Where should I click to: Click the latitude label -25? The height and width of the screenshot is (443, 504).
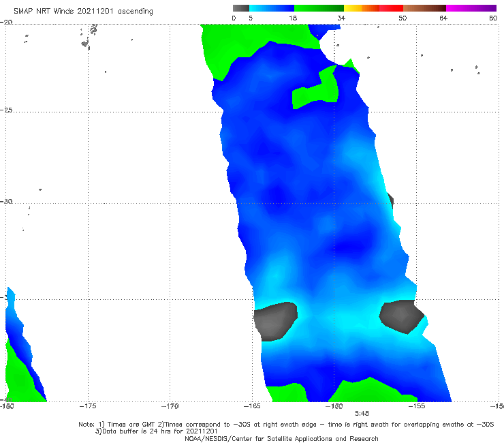coord(6,110)
